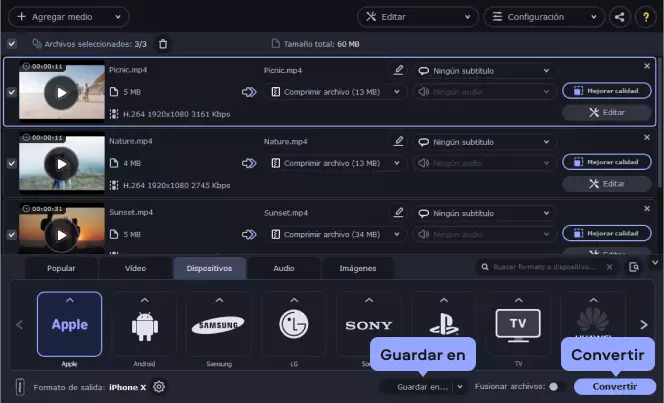Uncheck the Picnic.mp4 file checkbox
The image size is (664, 403).
[x=11, y=92]
